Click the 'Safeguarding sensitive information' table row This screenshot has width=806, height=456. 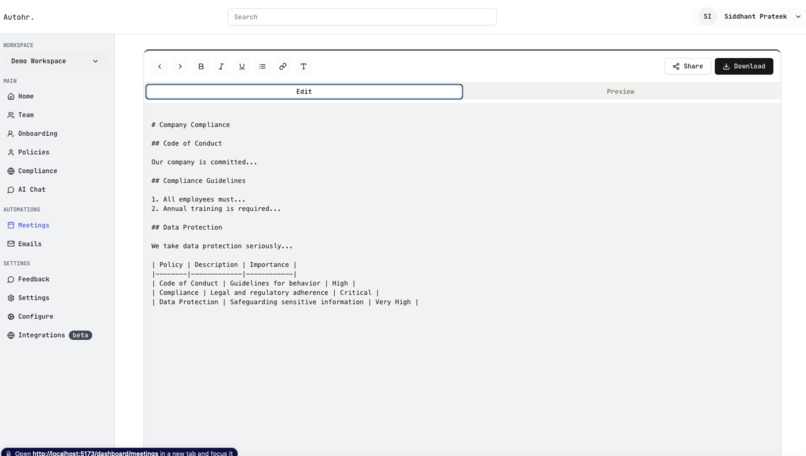[x=285, y=302]
